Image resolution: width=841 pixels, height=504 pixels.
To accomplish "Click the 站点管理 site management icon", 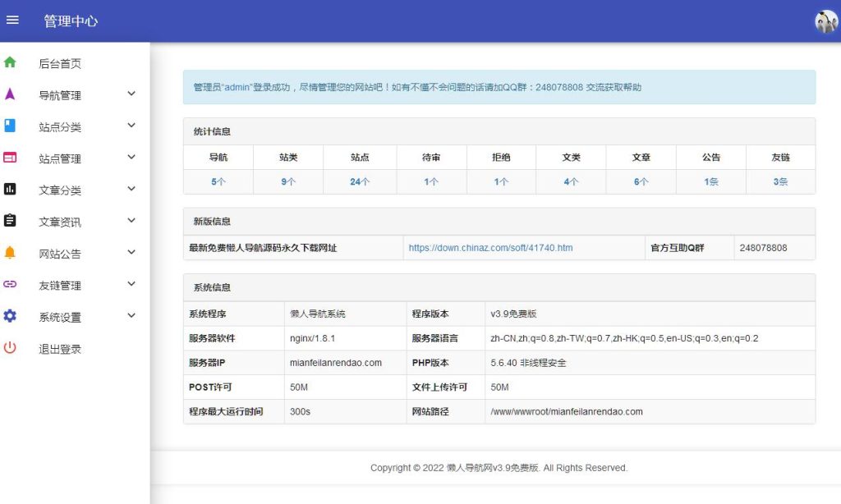I will click(9, 158).
